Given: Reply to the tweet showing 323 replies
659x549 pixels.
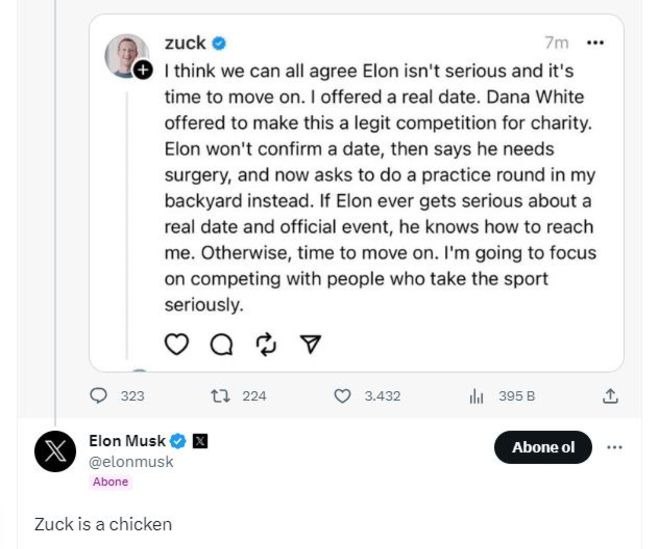Looking at the screenshot, I should pos(99,396).
